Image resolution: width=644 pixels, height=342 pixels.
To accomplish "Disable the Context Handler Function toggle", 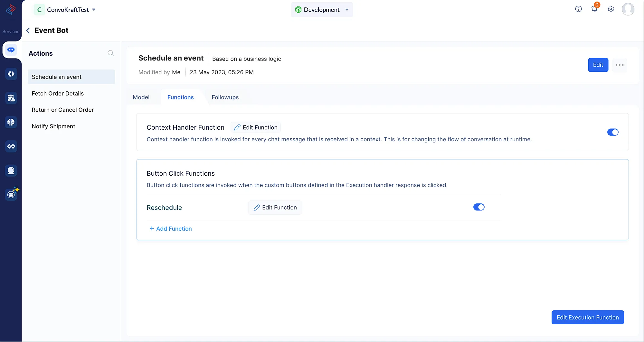I will (x=612, y=132).
